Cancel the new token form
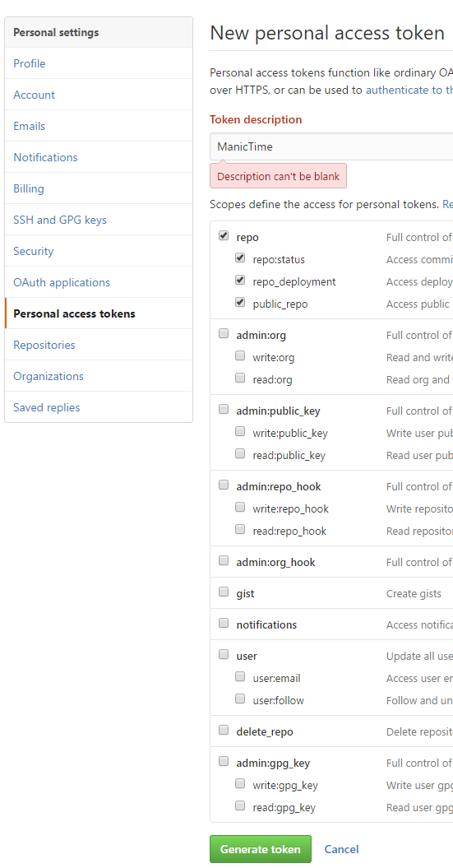Viewport: 453px width, 868px height. click(x=341, y=849)
